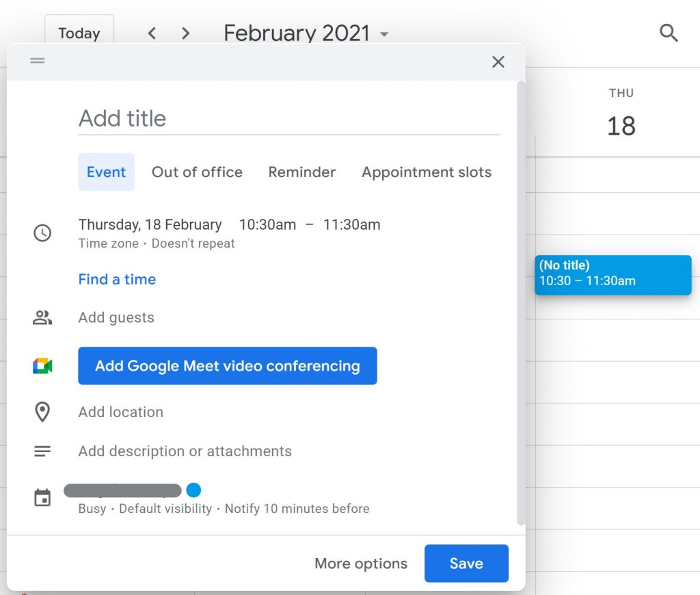Click the drag handle icon on dialog
Viewport: 700px width, 595px height.
tap(38, 61)
